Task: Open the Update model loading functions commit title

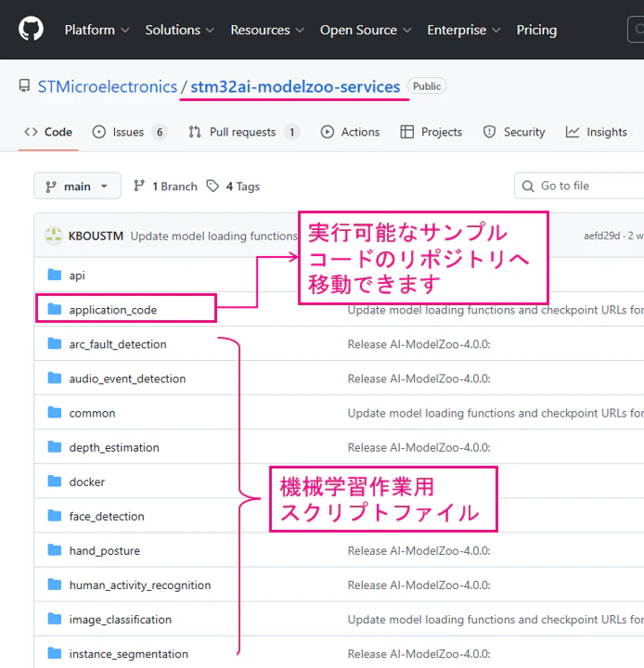Action: [x=214, y=236]
